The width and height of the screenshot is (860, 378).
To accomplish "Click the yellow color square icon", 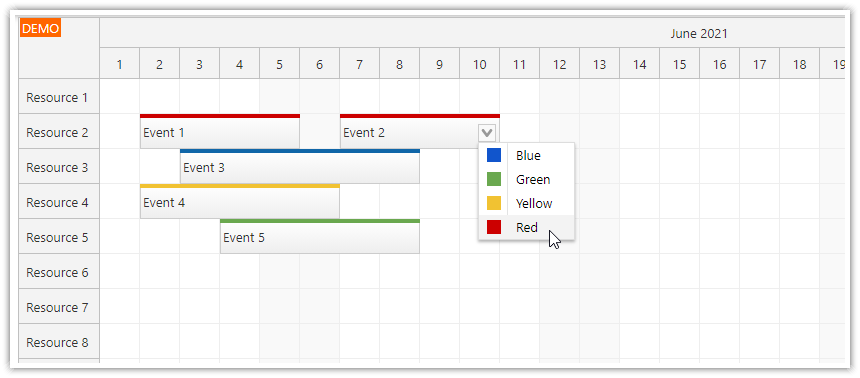I will 494,203.
